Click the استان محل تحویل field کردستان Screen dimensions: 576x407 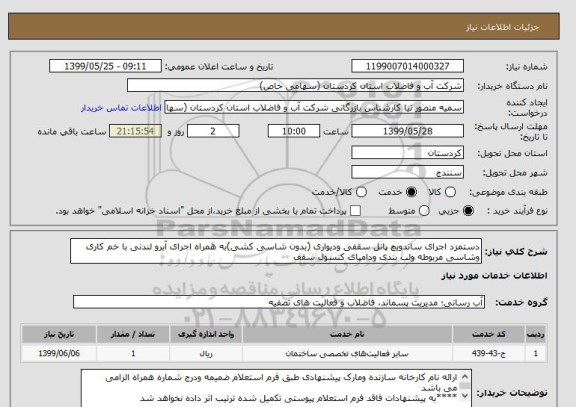pos(407,153)
